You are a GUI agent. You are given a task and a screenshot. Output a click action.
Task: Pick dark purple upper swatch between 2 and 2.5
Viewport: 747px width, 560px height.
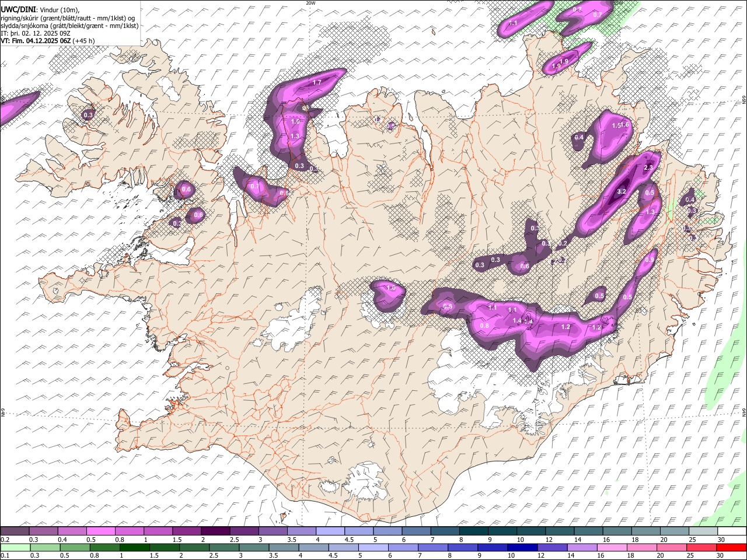tap(215, 531)
